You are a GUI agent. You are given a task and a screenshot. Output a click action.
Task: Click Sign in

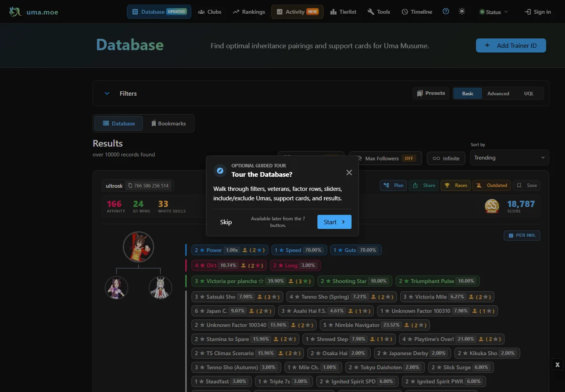(x=538, y=12)
